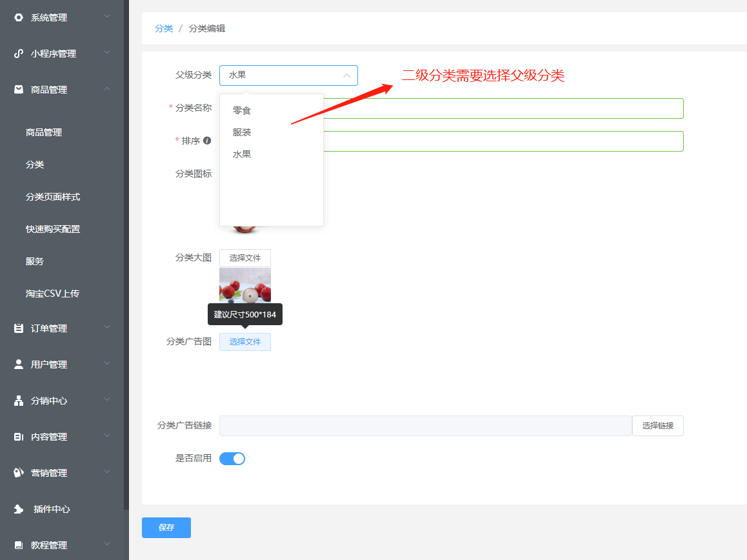The width and height of the screenshot is (747, 560).
Task: Expand the 小程序管理 chevron
Action: (107, 52)
